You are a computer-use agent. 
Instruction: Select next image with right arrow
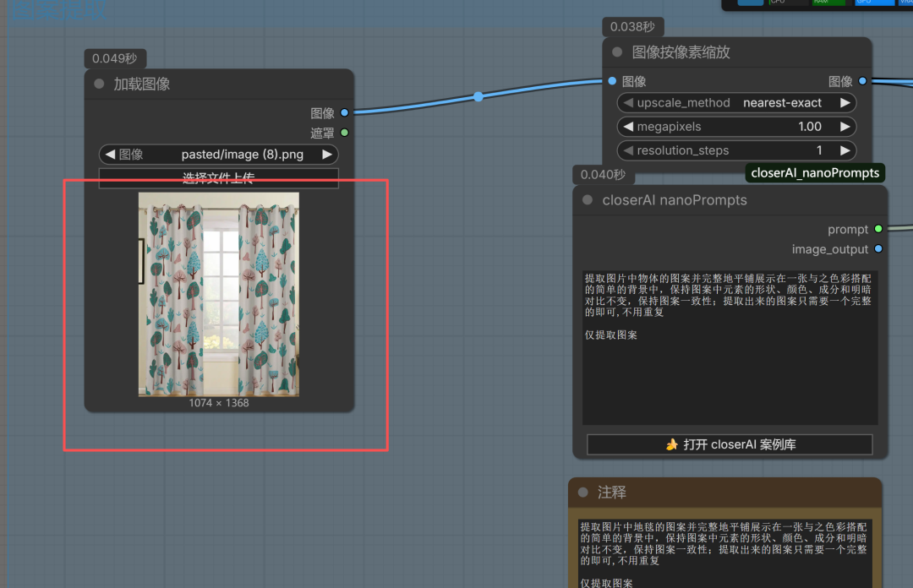pos(327,155)
